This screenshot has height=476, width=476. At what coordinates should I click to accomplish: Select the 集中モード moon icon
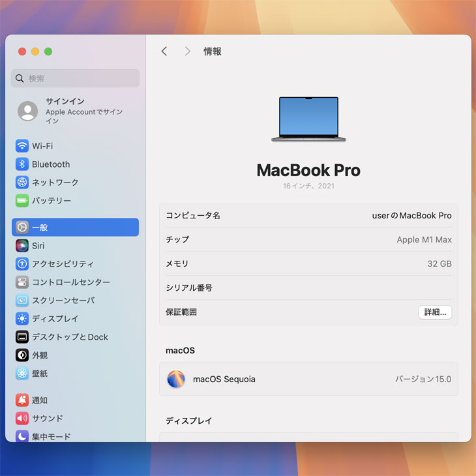pos(22,436)
